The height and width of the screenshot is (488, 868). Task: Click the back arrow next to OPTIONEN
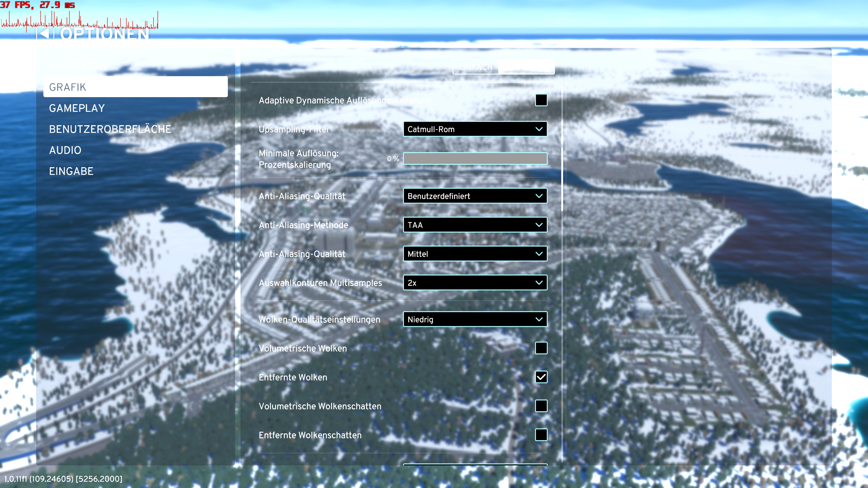click(x=44, y=34)
